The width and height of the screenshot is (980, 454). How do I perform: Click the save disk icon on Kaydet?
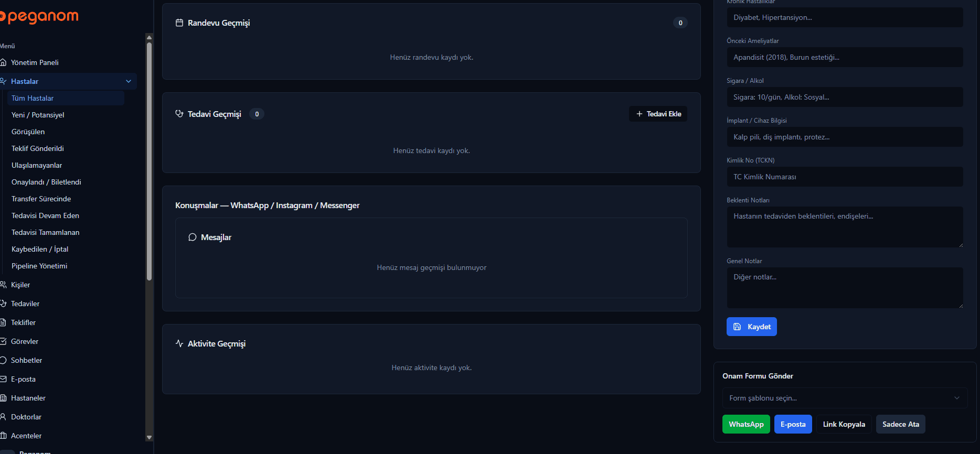pyautogui.click(x=737, y=327)
